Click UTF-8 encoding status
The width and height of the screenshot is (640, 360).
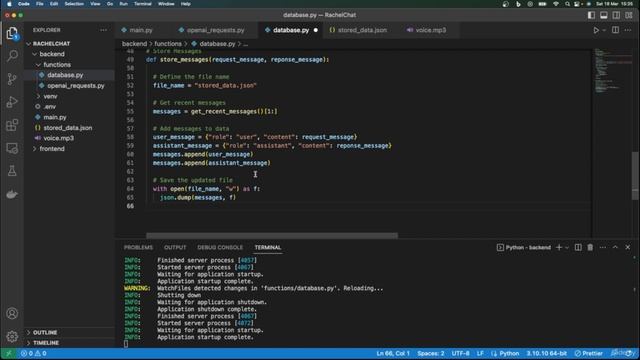(x=460, y=353)
